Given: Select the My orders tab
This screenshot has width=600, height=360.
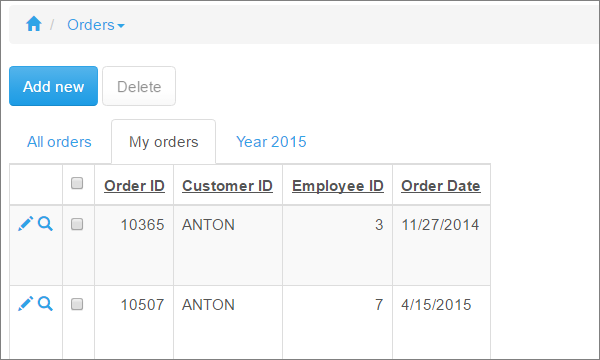Looking at the screenshot, I should [x=163, y=142].
